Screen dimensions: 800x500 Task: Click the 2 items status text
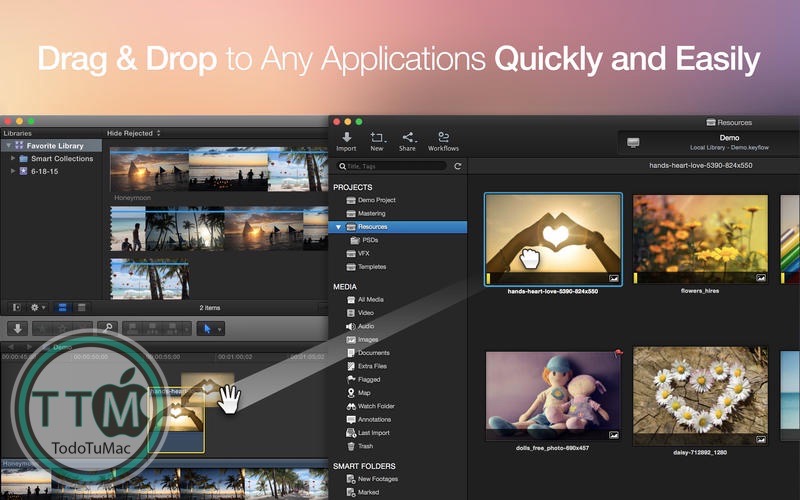[x=210, y=308]
